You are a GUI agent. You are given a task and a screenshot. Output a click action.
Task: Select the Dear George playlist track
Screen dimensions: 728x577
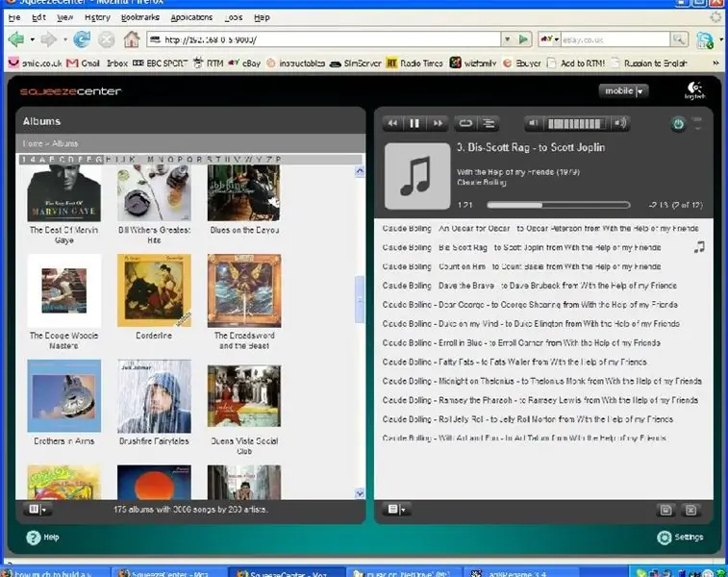(530, 305)
